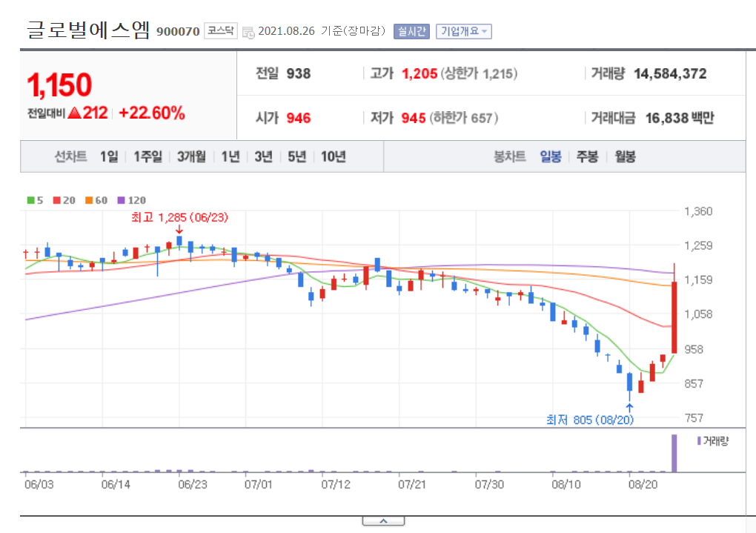756x533 pixels.
Task: Select the 1일 line chart period
Action: click(x=109, y=156)
